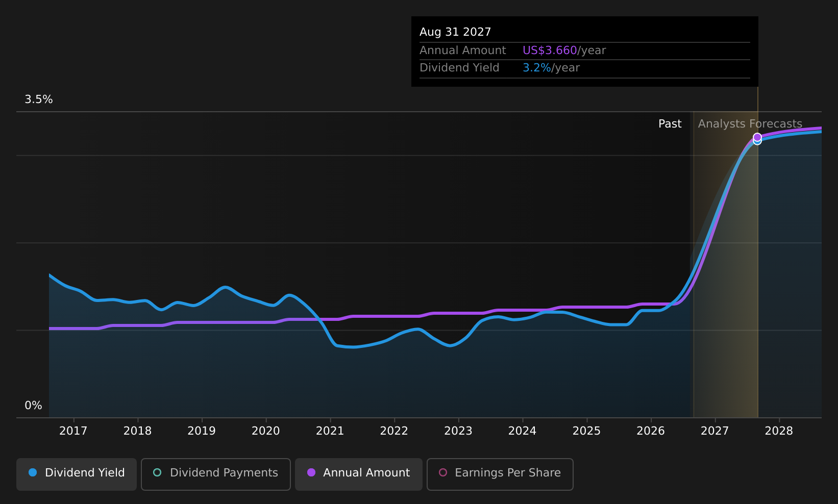Select the 2021 x-axis label
Image resolution: width=838 pixels, height=504 pixels.
point(330,431)
